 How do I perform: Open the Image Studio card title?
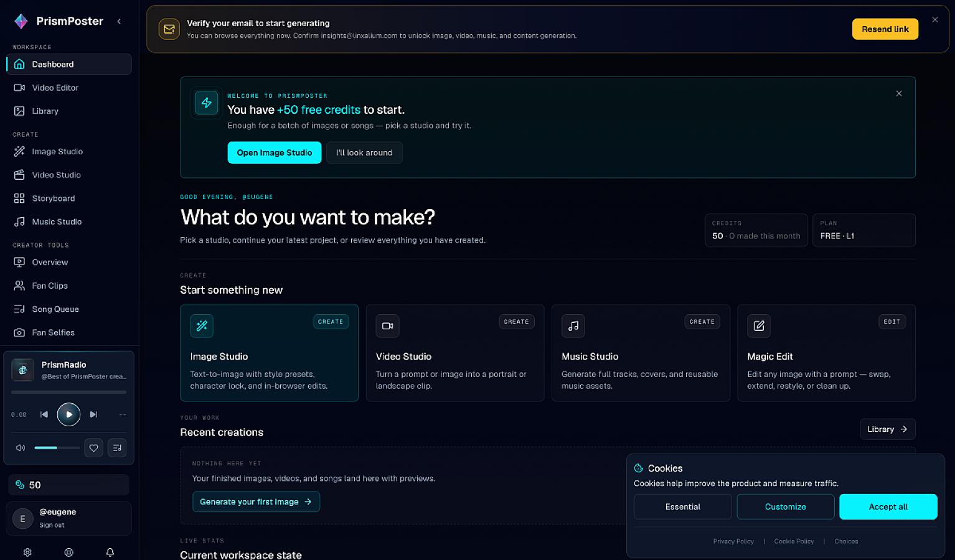click(x=219, y=357)
